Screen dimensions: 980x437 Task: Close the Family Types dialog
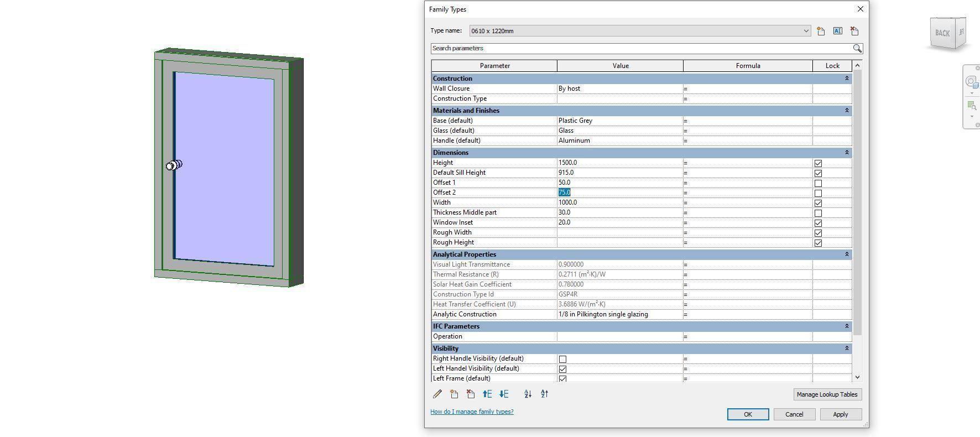tap(860, 9)
